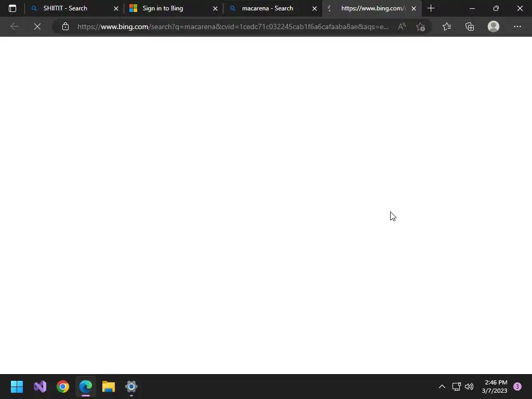Image resolution: width=532 pixels, height=399 pixels.
Task: Click the bing.com address bar URL
Action: (x=233, y=26)
